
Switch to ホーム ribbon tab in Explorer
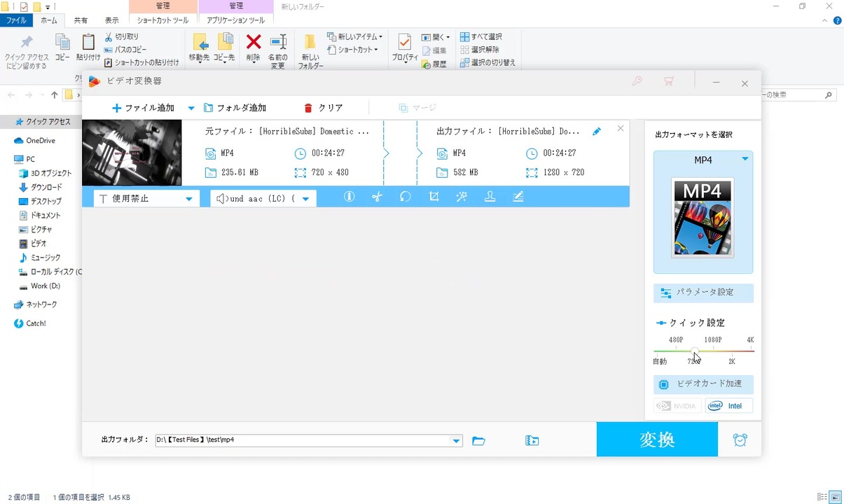[x=49, y=20]
